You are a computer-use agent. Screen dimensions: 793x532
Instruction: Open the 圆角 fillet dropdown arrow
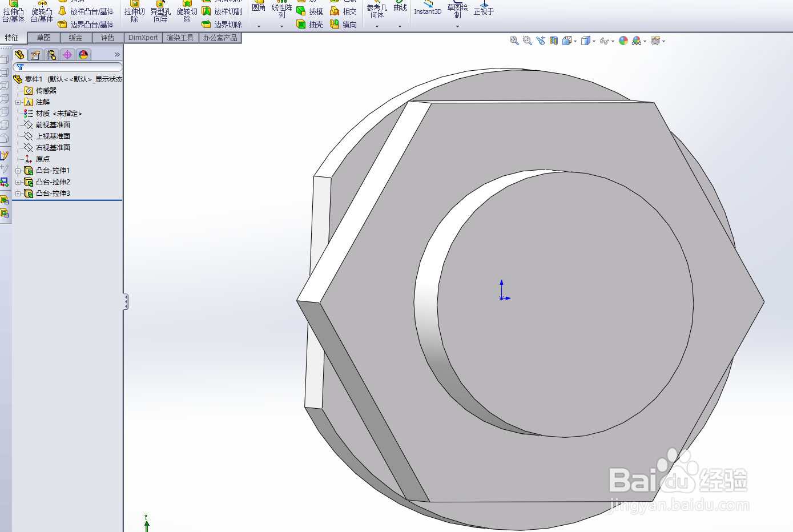(259, 26)
